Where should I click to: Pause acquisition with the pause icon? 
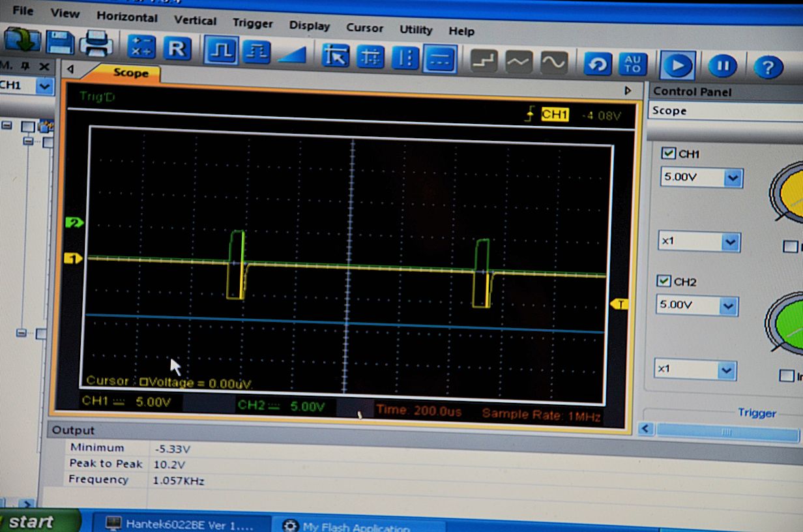pos(722,66)
